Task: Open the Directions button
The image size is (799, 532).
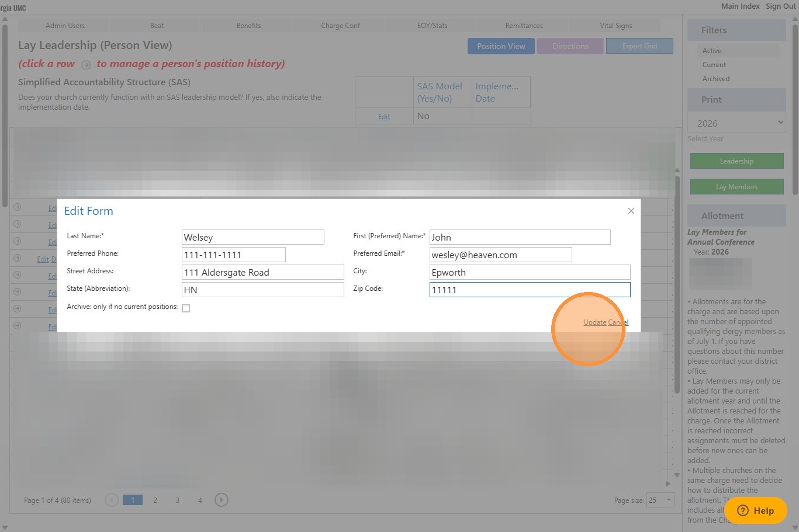Action: [570, 46]
